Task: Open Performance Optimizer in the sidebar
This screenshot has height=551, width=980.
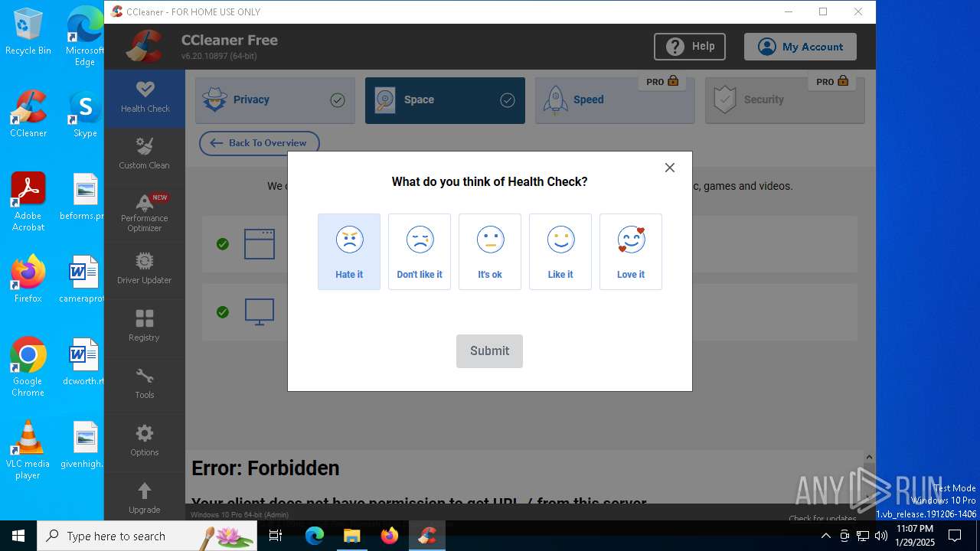Action: (x=145, y=214)
